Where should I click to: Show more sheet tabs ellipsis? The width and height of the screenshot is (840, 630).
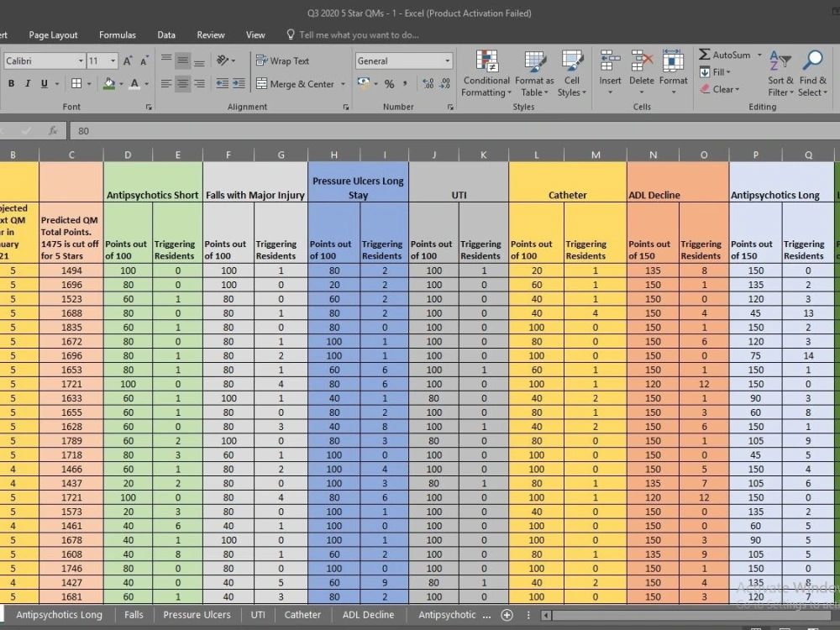pyautogui.click(x=486, y=615)
